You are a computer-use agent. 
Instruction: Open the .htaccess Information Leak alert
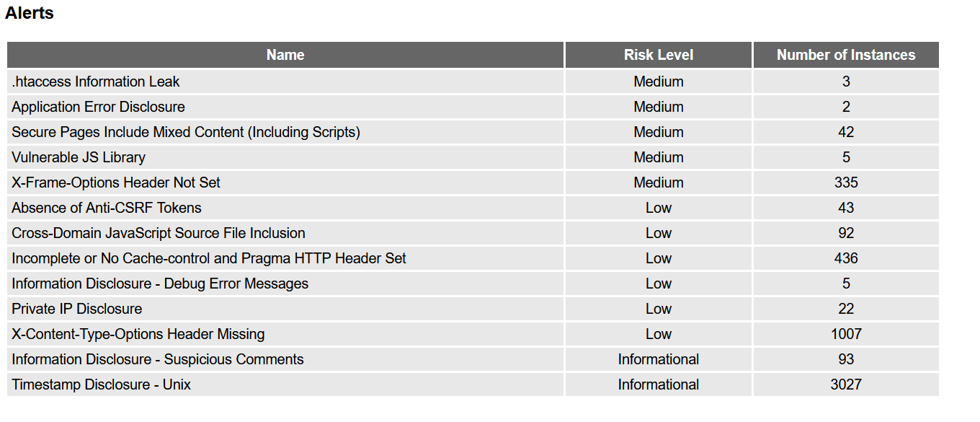point(96,82)
